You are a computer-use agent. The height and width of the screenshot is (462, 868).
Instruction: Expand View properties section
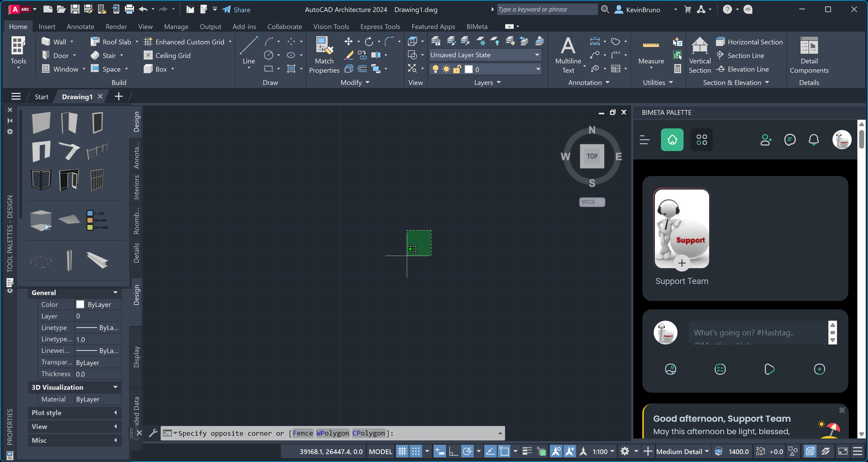coord(115,426)
